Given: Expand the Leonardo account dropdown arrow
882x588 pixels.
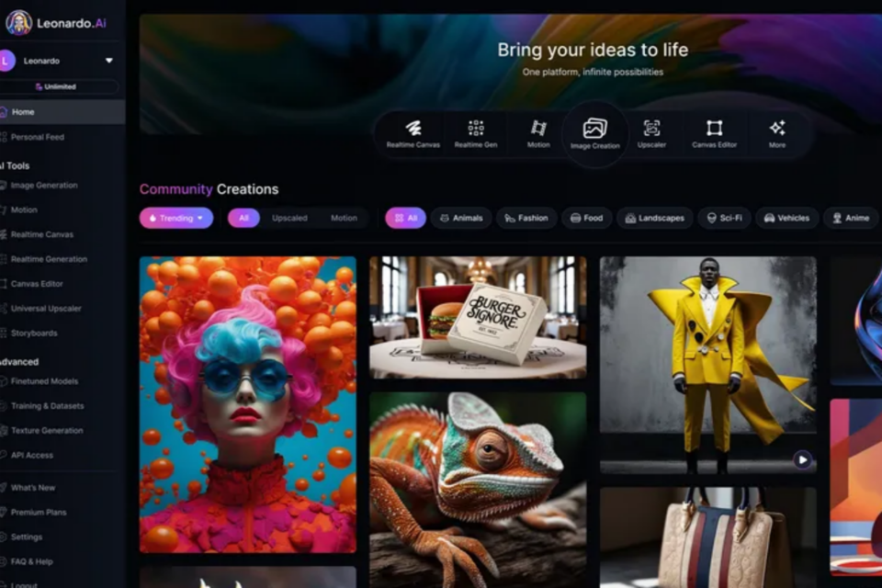Looking at the screenshot, I should pyautogui.click(x=109, y=61).
